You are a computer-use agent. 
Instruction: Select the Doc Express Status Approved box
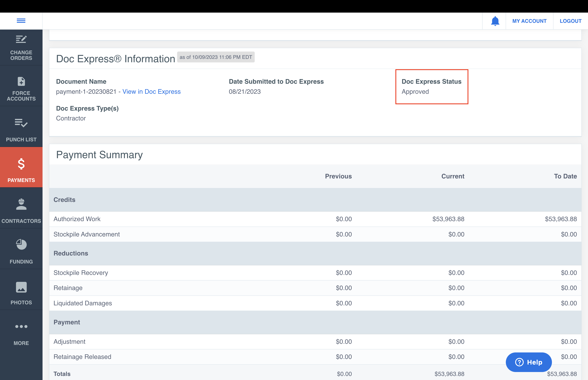432,87
